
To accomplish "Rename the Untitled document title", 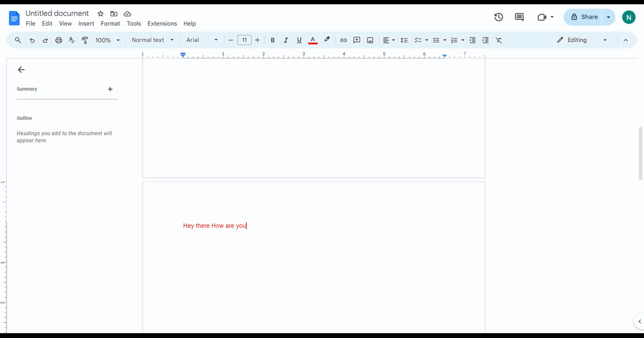I will [x=57, y=13].
